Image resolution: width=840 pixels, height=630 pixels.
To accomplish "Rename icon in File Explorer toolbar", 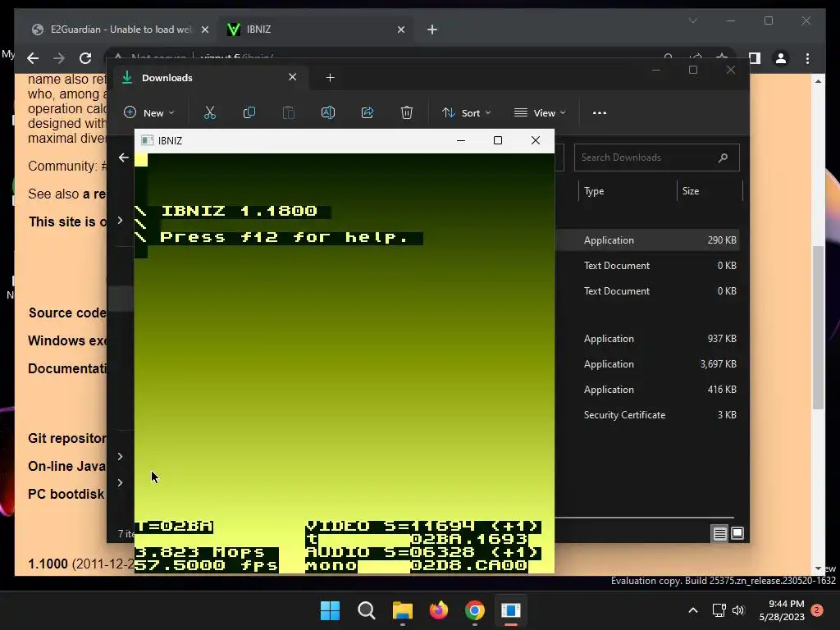I will [328, 113].
